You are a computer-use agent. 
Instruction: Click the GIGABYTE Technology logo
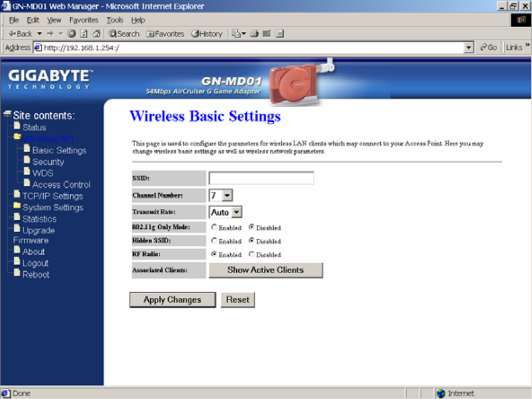click(x=50, y=79)
